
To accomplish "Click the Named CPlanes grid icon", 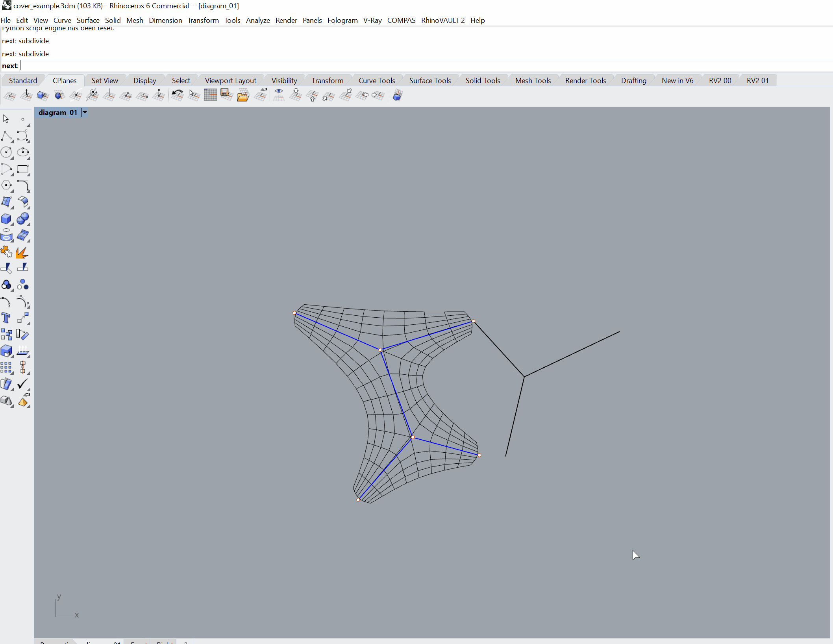I will (210, 95).
